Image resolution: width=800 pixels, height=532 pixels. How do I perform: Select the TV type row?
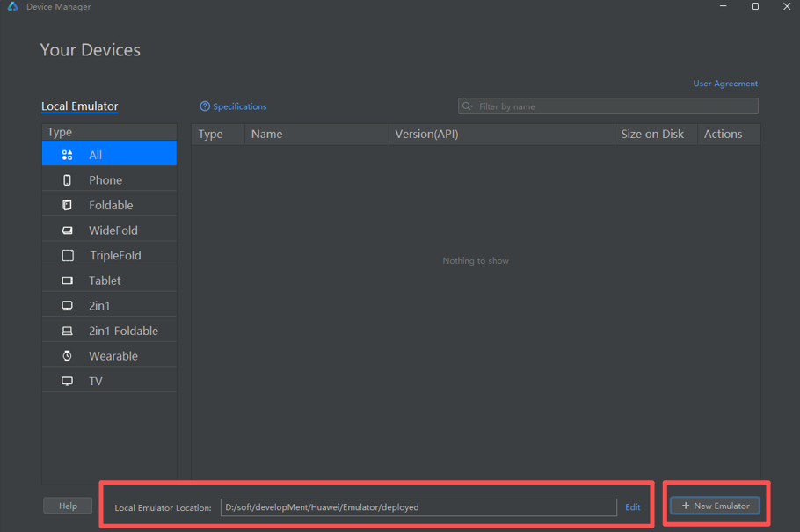[x=109, y=381]
